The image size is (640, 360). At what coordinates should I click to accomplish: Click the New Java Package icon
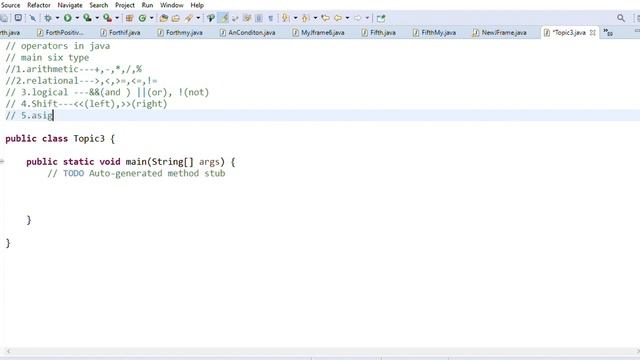click(x=129, y=18)
